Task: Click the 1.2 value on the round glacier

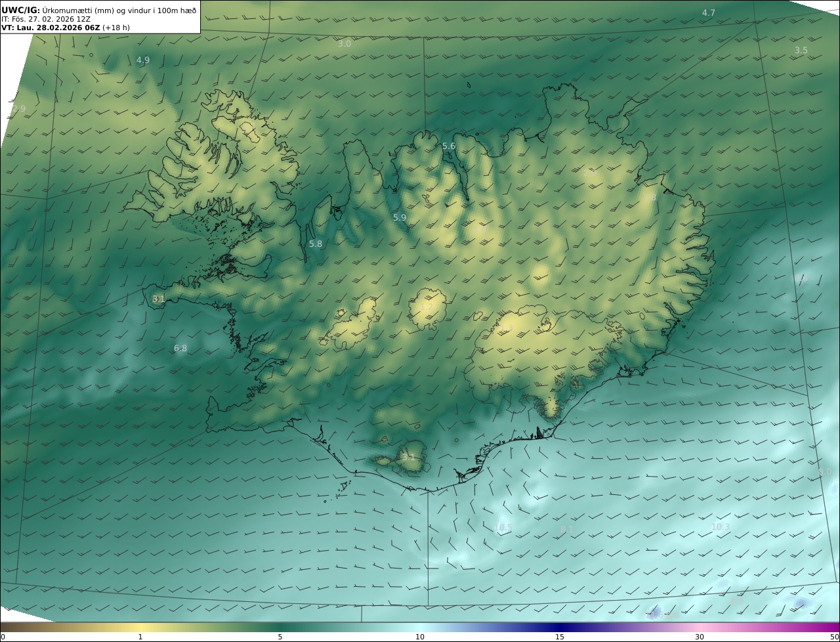Action: click(x=427, y=307)
